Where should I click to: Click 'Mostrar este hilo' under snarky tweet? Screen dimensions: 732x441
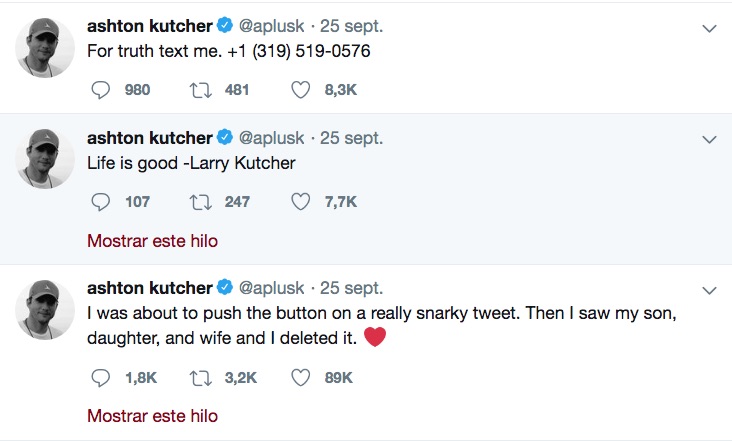pyautogui.click(x=152, y=415)
